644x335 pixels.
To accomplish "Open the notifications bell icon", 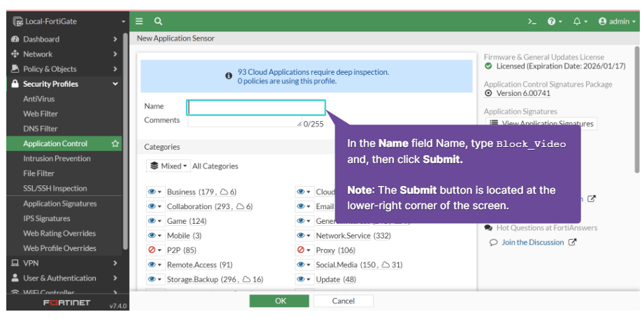I will click(x=580, y=22).
